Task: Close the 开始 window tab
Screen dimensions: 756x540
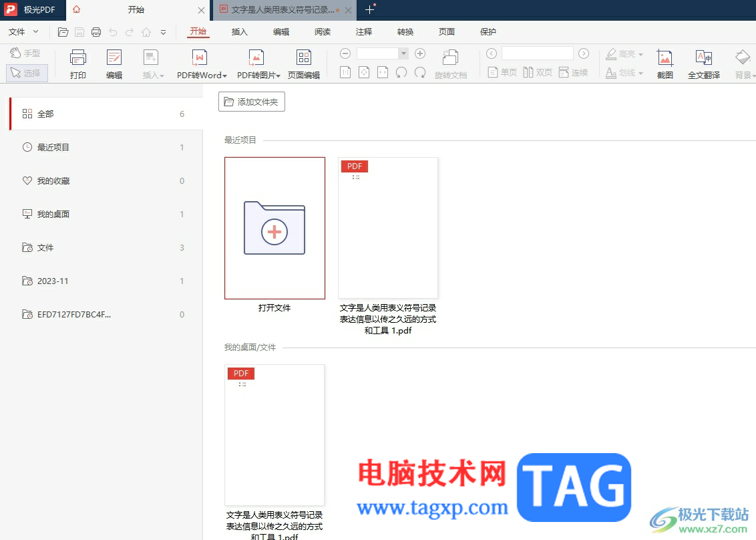Action: pos(201,10)
